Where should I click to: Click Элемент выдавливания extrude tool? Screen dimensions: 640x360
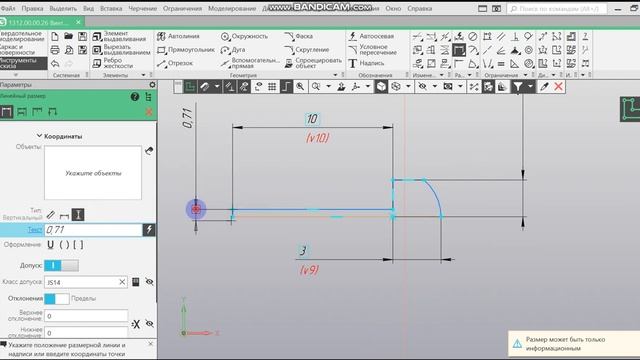coord(119,36)
